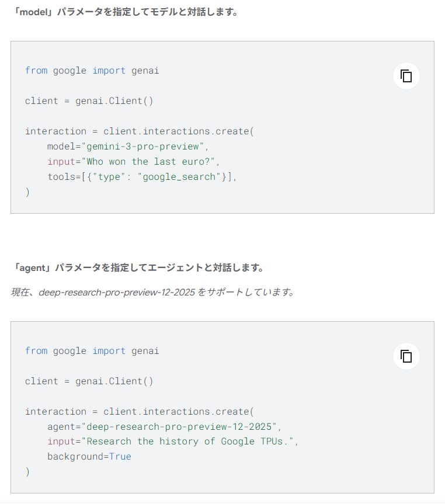Image resolution: width=445 pixels, height=504 pixels.
Task: Click genai.Client() line in the first code block
Action: pos(89,101)
